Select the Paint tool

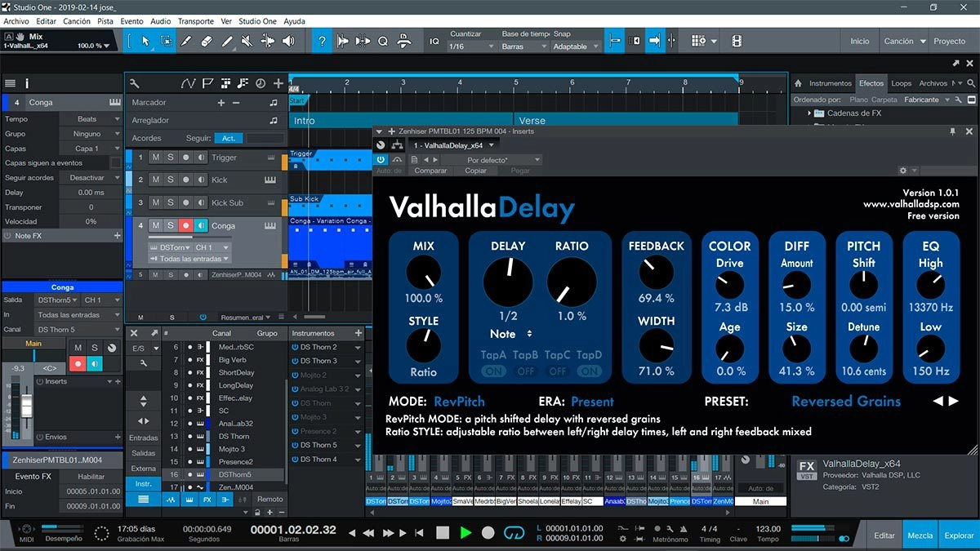click(229, 40)
